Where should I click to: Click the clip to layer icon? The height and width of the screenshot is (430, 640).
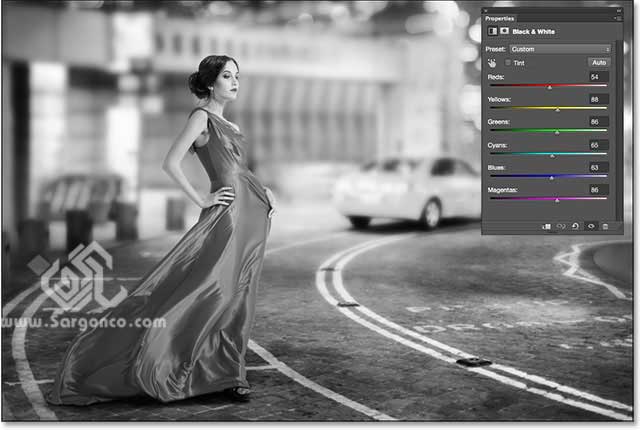[x=547, y=227]
